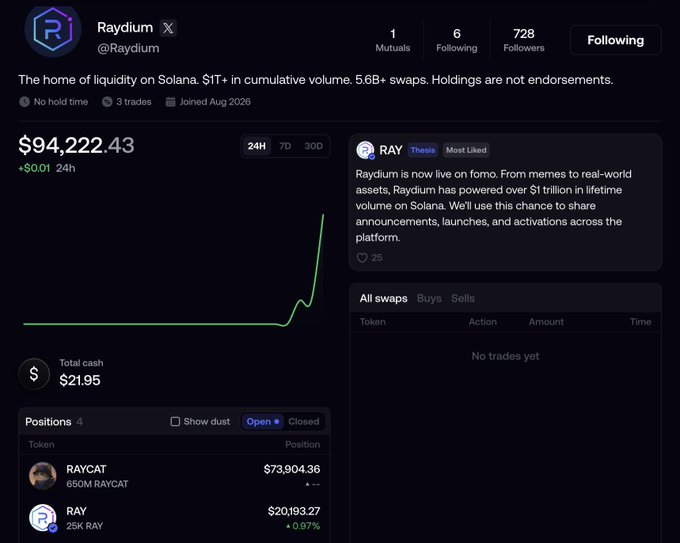The image size is (680, 543).
Task: Click the +$0.01 24h change
Action: pyautogui.click(x=46, y=168)
